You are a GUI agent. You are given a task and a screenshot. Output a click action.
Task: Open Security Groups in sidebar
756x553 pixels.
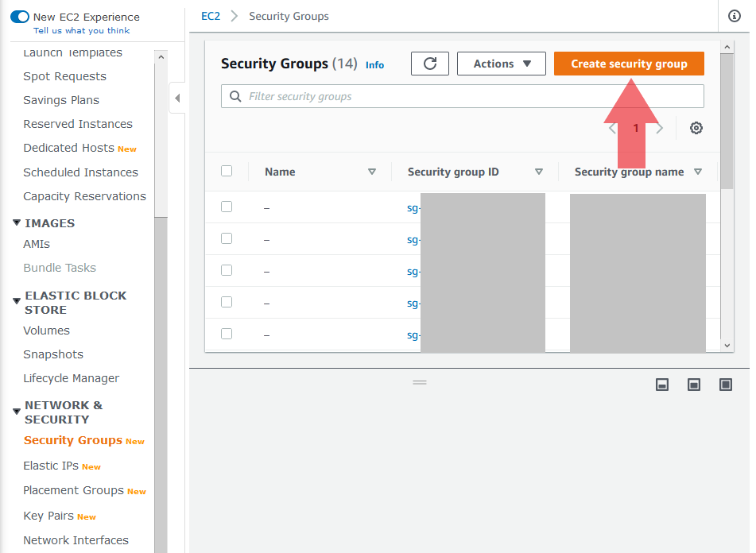coord(73,440)
